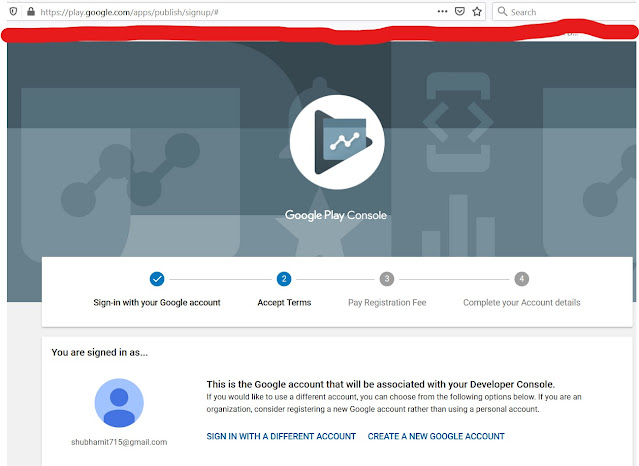Image resolution: width=639 pixels, height=466 pixels.
Task: Click the Developer Console association heading
Action: click(x=381, y=384)
